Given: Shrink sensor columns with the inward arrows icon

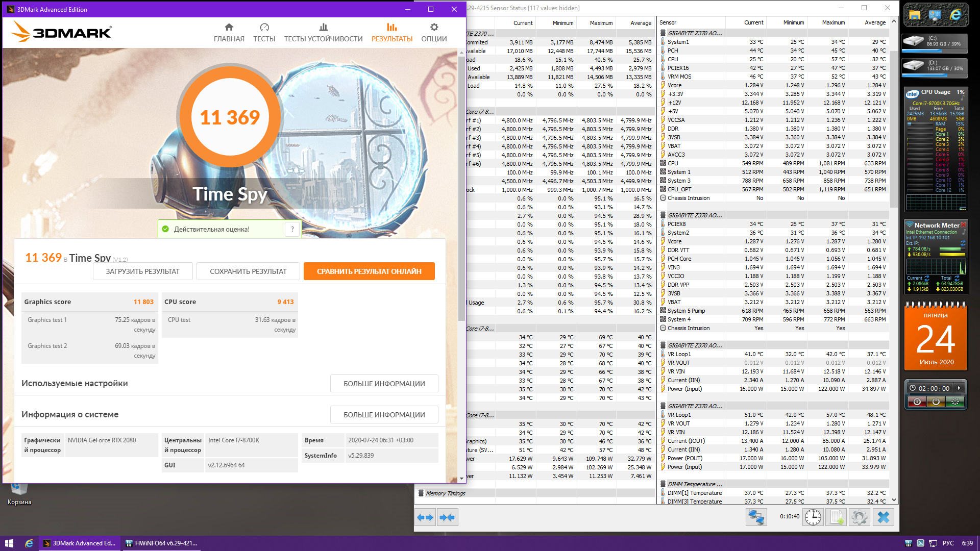Looking at the screenshot, I should (x=447, y=517).
